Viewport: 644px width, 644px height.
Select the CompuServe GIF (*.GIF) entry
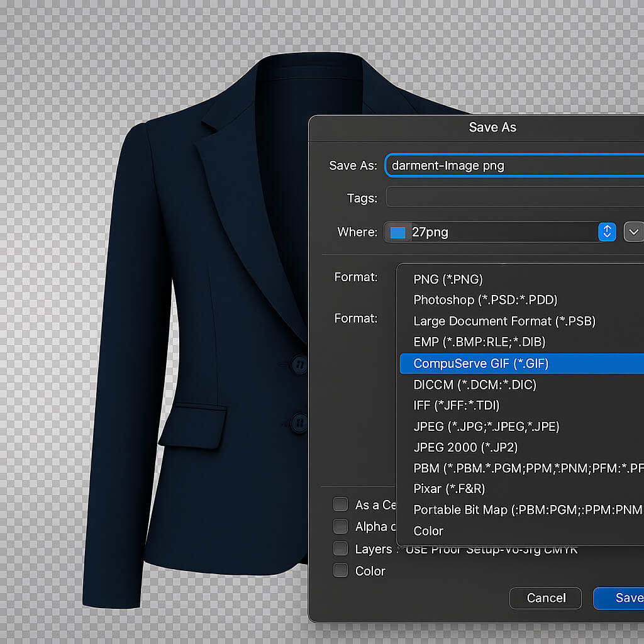coord(480,364)
